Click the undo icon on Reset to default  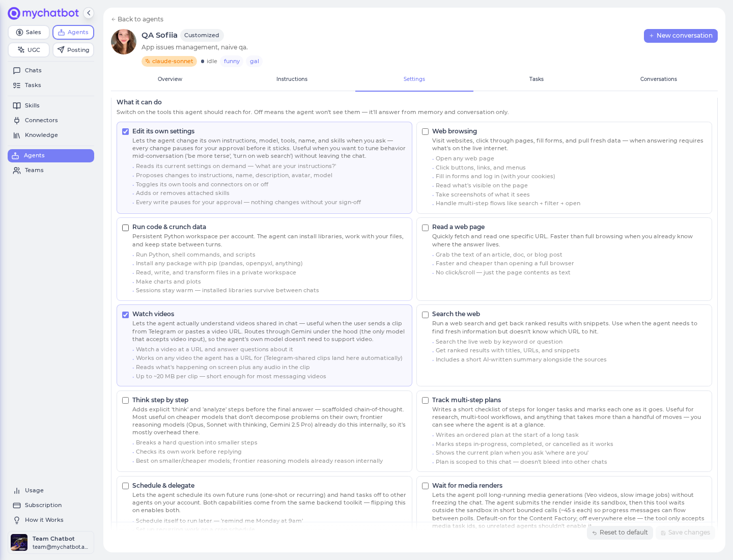point(595,533)
